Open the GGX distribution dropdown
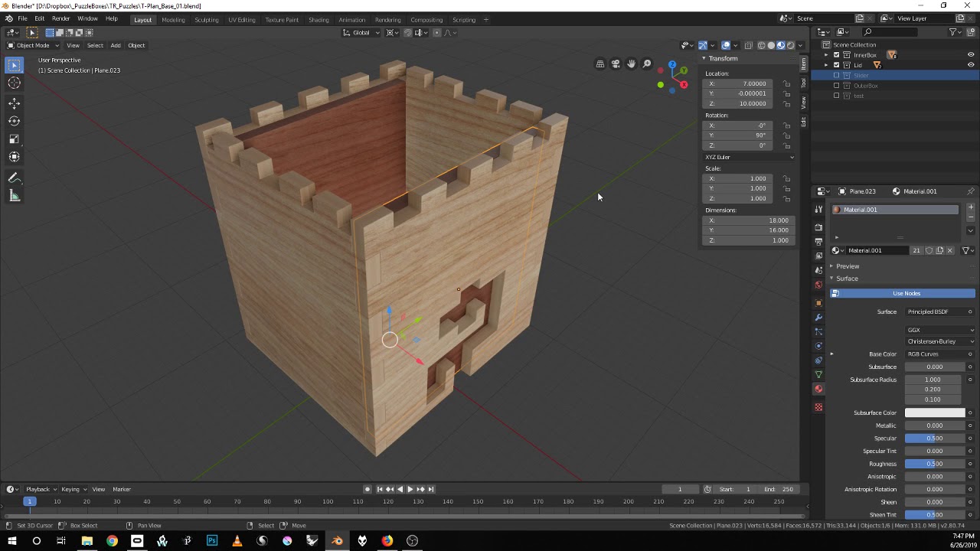 [x=939, y=330]
